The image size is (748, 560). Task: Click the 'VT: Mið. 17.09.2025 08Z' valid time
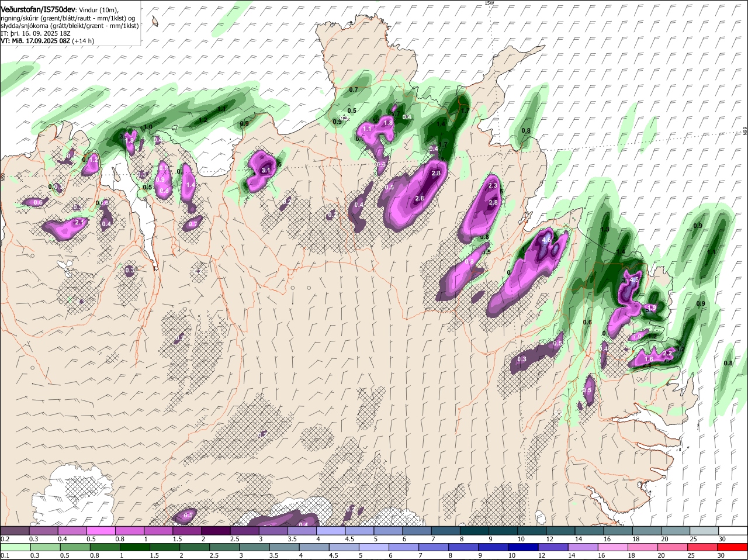[x=36, y=41]
